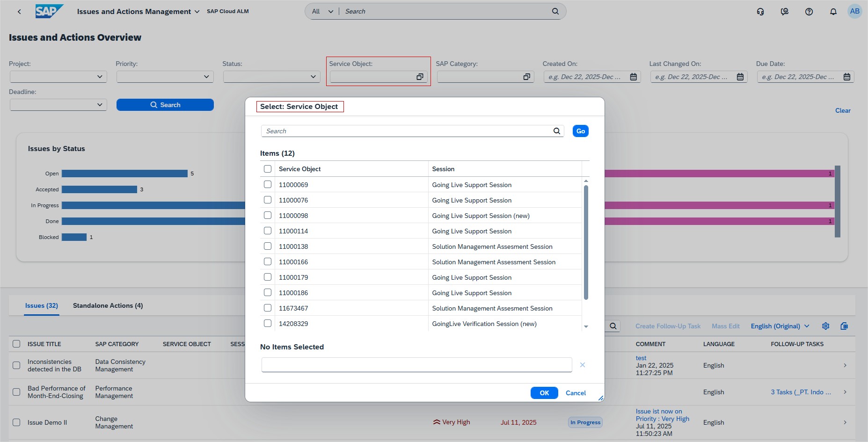
Task: Click the magnifier icon in dialog search
Action: tap(557, 131)
